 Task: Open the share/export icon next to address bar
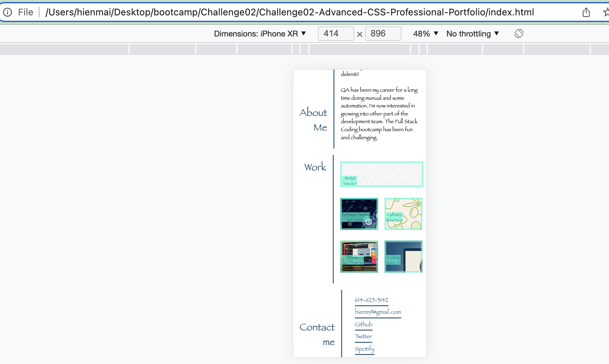coord(586,12)
